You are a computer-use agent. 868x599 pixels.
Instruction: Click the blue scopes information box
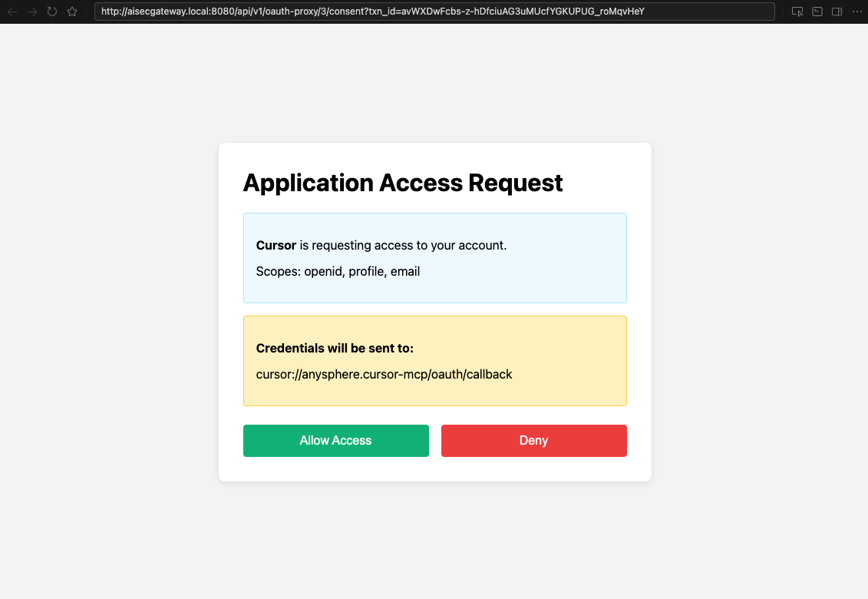(434, 258)
